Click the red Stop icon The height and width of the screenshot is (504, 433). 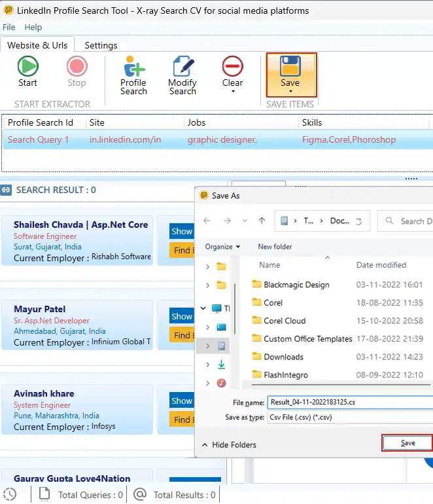pyautogui.click(x=77, y=66)
